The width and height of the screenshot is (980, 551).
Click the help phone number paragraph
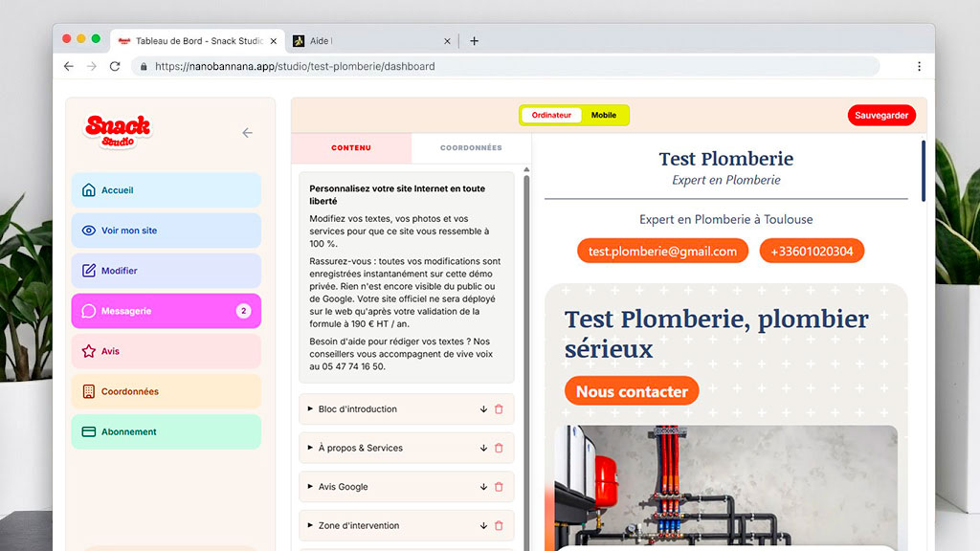pos(401,354)
